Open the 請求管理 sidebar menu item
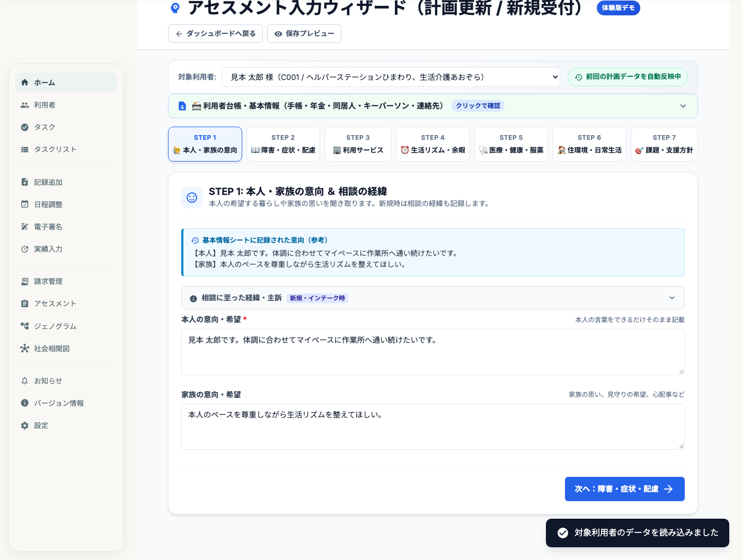This screenshot has width=742, height=560. coord(66,281)
